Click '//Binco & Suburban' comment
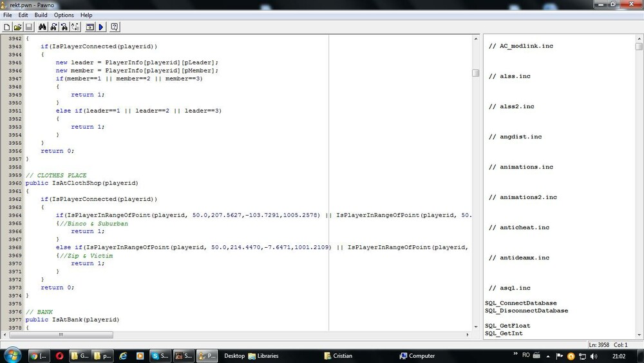 (93, 223)
